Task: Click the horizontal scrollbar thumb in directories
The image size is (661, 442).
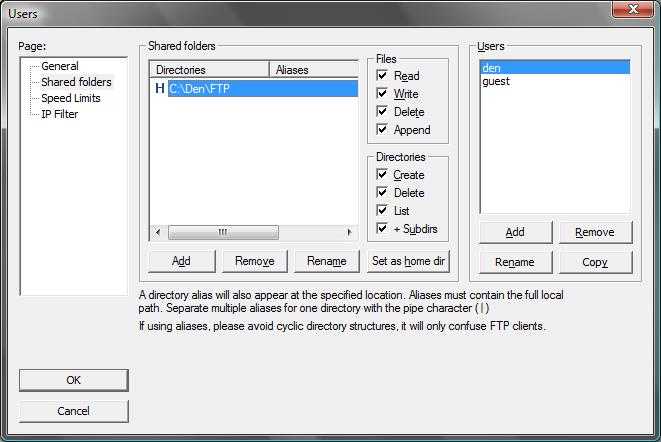Action: click(223, 232)
